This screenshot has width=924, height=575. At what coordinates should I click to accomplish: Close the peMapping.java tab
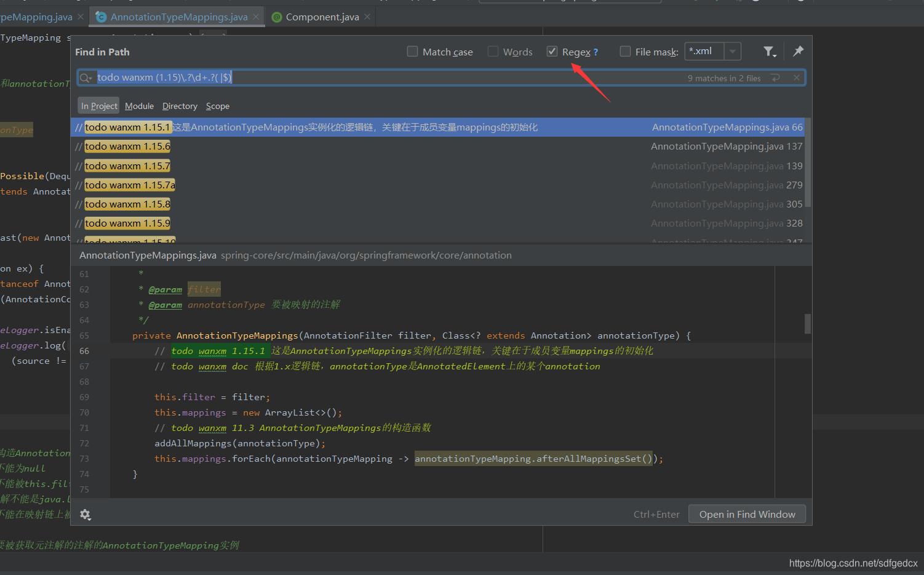[x=81, y=17]
